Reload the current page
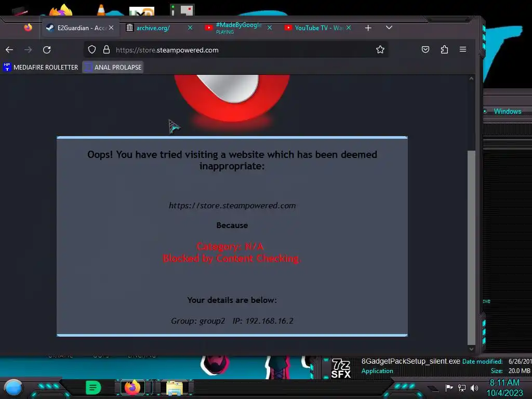This screenshot has width=532, height=399. pos(47,50)
